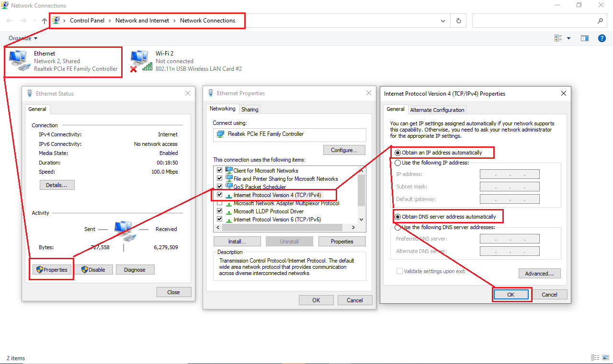Open Advanced TCP/IP settings
Image resolution: width=613 pixels, height=364 pixels.
(x=540, y=274)
